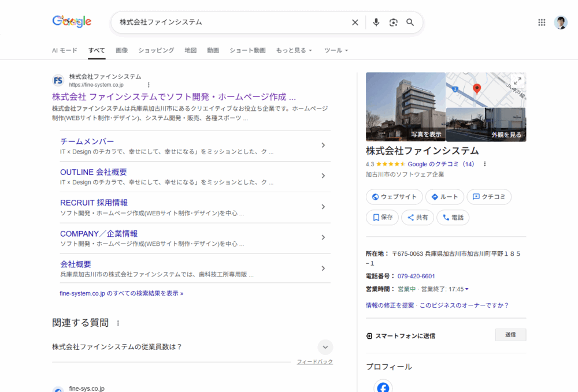
Task: Open the Google apps grid icon
Action: [x=542, y=23]
